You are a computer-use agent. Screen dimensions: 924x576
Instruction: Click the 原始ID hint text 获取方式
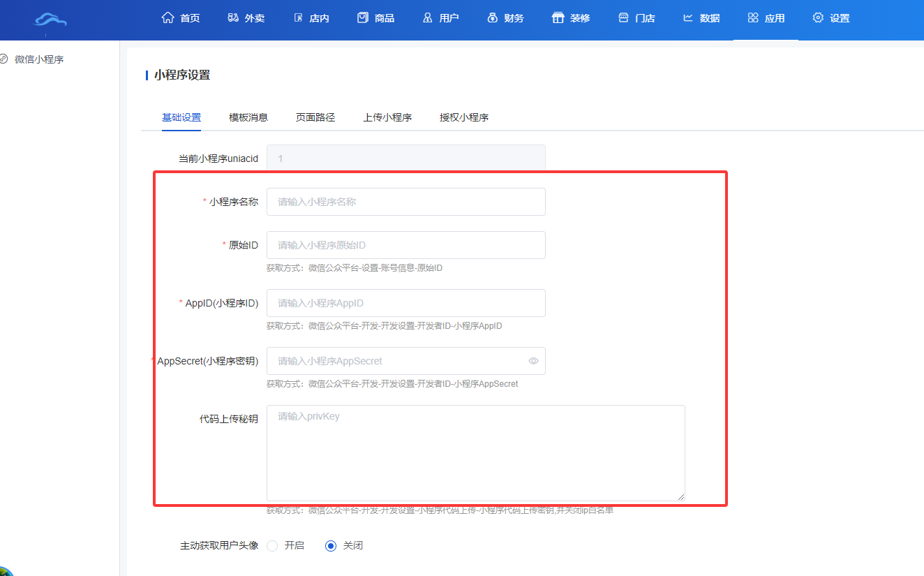(355, 268)
